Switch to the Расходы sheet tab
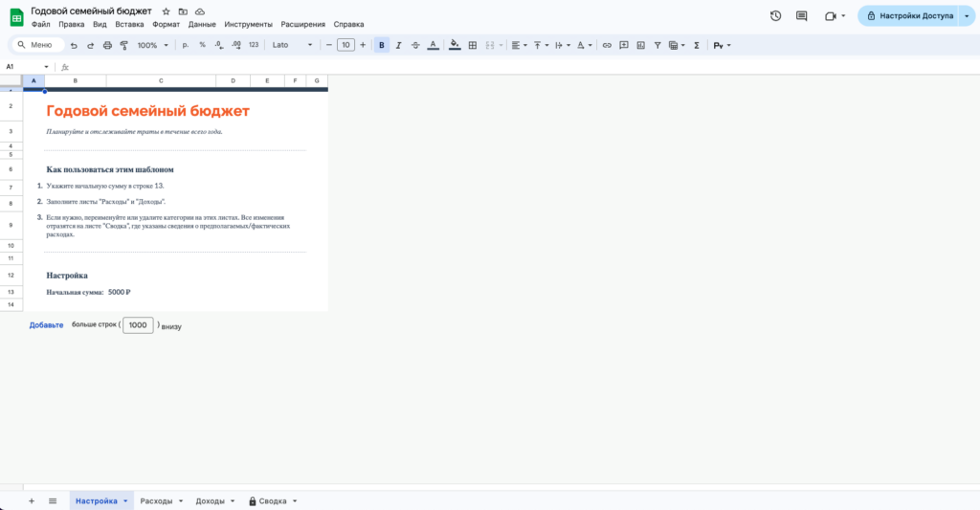This screenshot has width=980, height=510. click(x=156, y=500)
